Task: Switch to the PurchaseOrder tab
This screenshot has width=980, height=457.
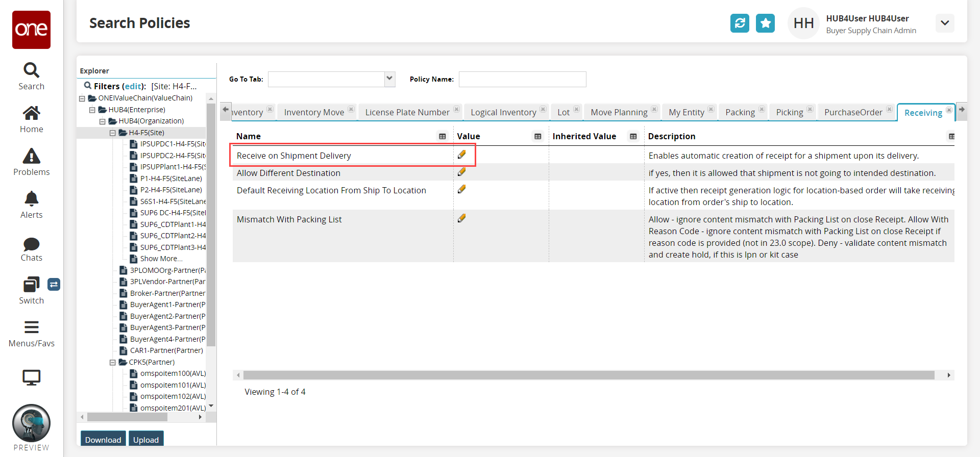Action: [853, 112]
